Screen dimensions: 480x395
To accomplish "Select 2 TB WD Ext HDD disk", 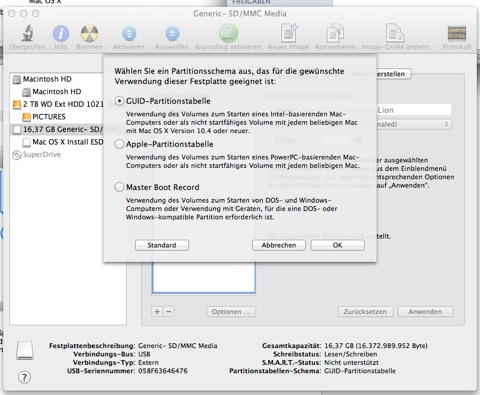I will coord(57,104).
